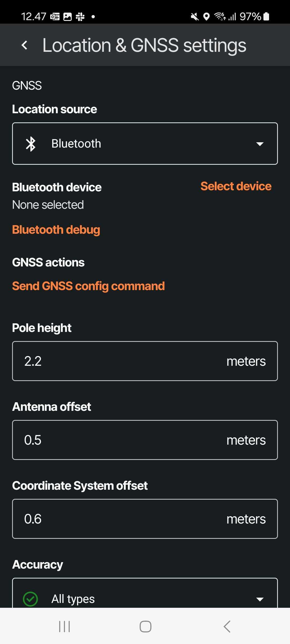Tap the battery icon in status bar

click(x=266, y=17)
